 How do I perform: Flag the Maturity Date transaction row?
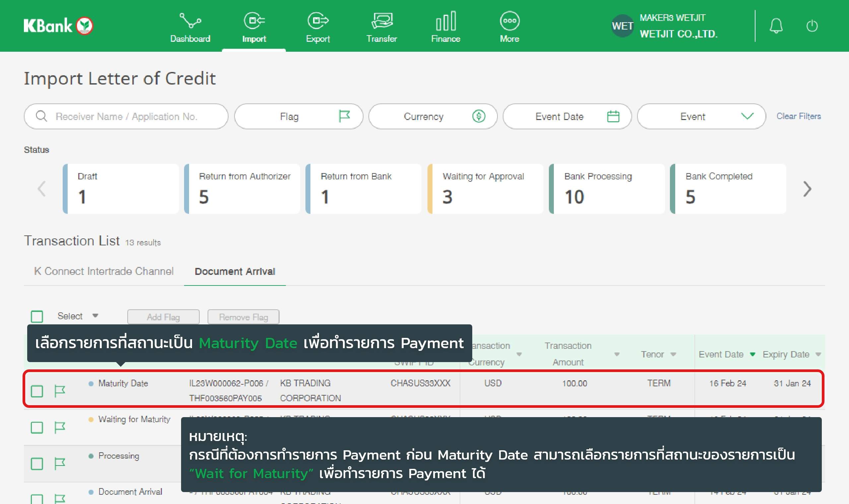[60, 391]
